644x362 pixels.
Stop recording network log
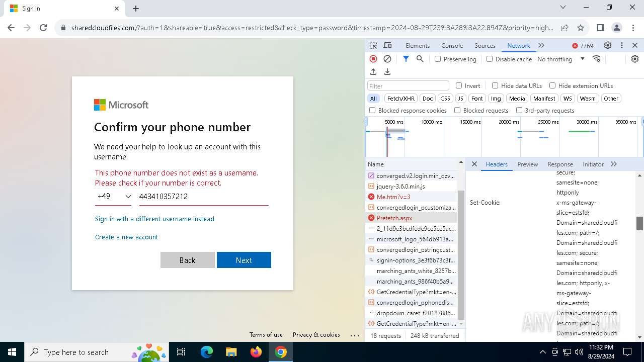tap(373, 59)
